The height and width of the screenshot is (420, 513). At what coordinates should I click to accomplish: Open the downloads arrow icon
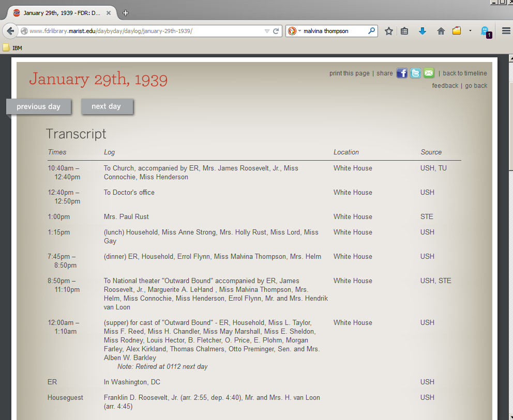(423, 31)
